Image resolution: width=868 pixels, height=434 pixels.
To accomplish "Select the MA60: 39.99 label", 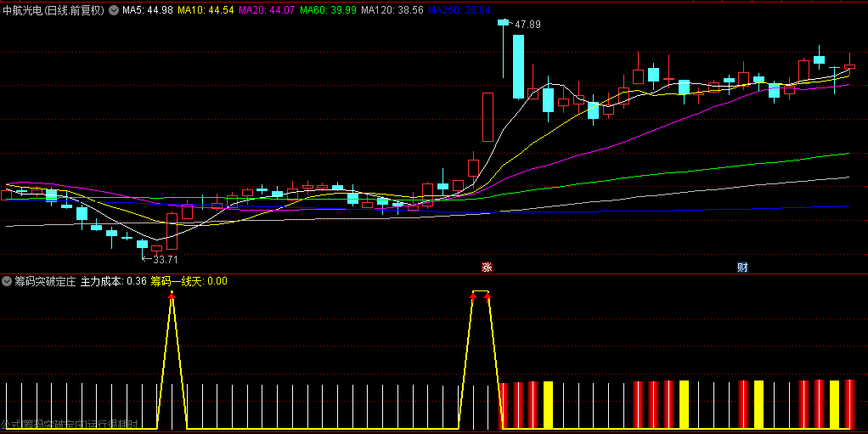I will (329, 10).
